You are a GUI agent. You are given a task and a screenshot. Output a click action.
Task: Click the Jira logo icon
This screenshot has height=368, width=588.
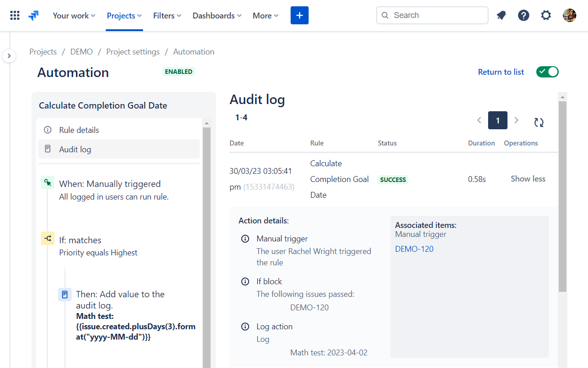tap(33, 15)
